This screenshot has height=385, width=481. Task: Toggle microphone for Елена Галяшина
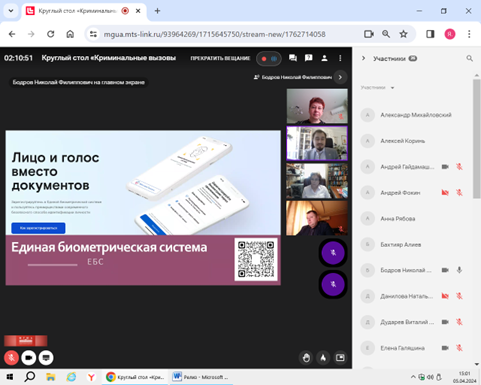pos(459,348)
